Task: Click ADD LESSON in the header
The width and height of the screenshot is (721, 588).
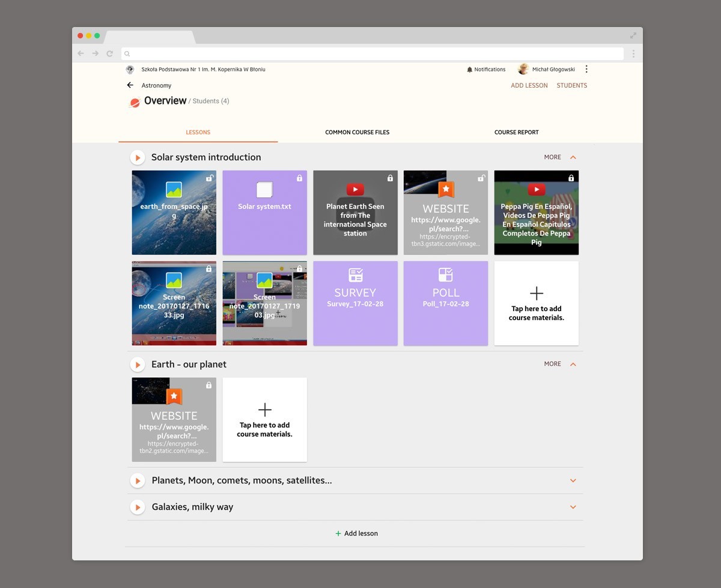Action: [529, 85]
